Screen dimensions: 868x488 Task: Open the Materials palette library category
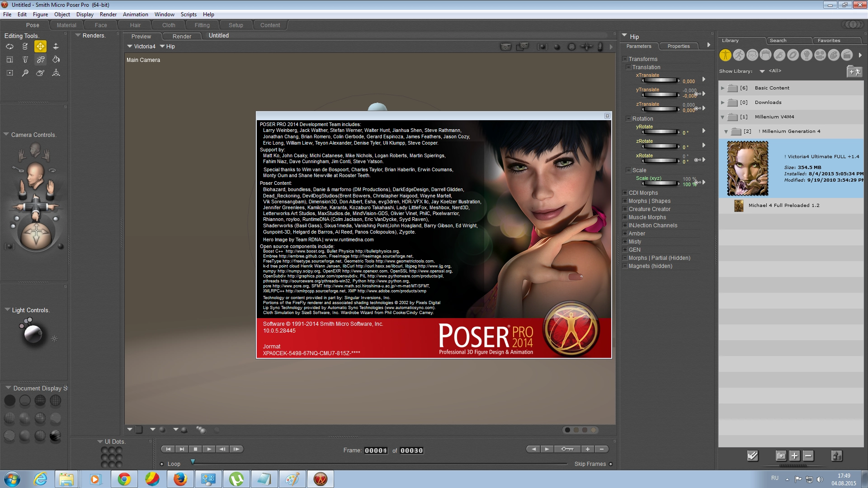pyautogui.click(x=834, y=55)
